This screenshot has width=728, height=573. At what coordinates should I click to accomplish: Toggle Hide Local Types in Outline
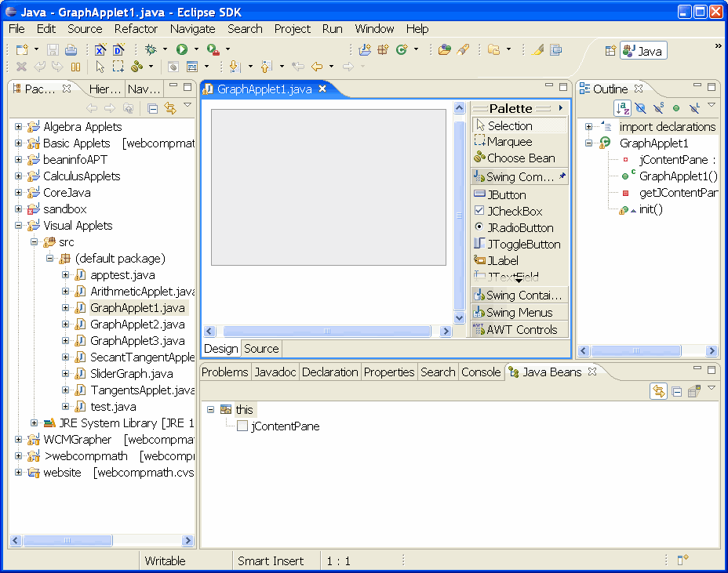[x=694, y=109]
